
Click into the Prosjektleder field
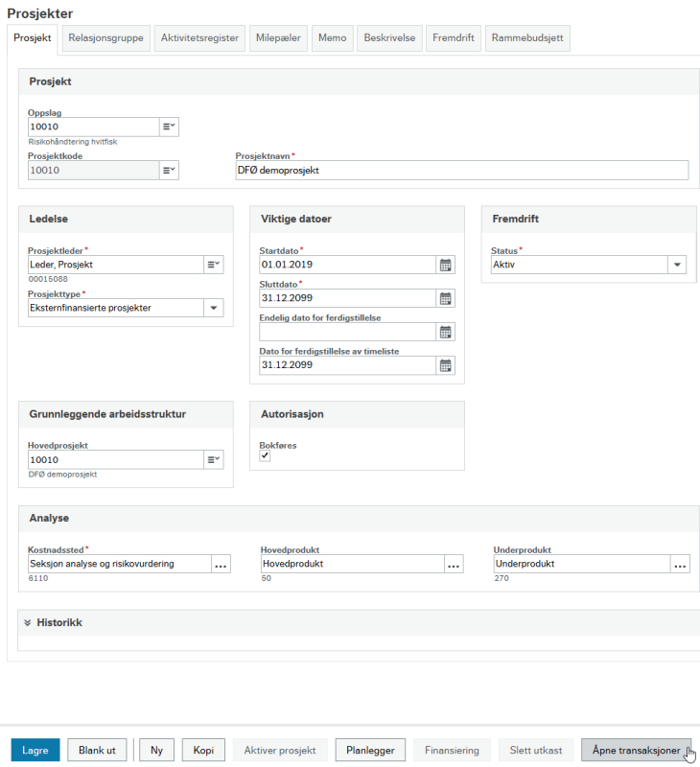[116, 265]
